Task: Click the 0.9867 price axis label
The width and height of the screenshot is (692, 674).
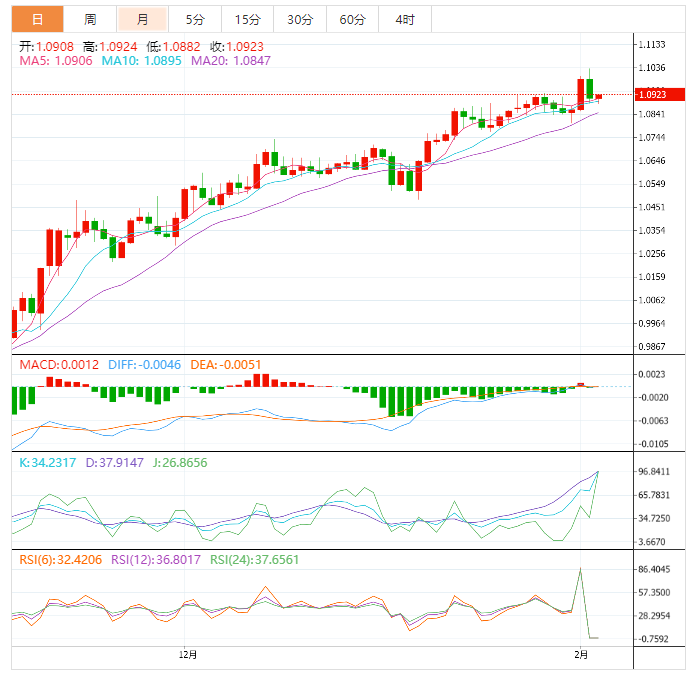Action: 652,346
